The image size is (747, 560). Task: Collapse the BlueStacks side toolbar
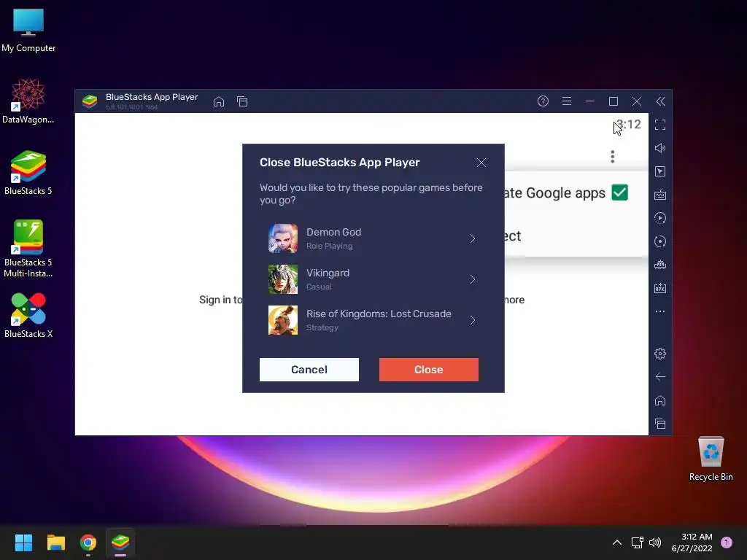click(x=660, y=101)
